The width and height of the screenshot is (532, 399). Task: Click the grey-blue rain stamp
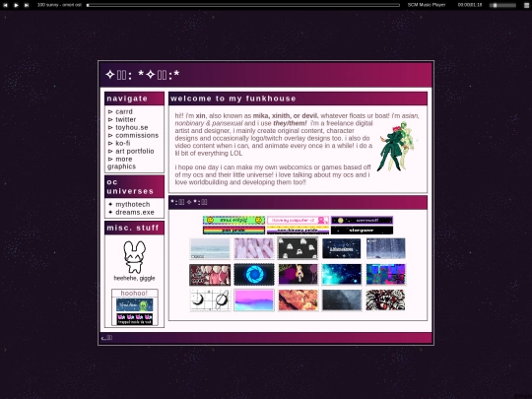coord(386,248)
